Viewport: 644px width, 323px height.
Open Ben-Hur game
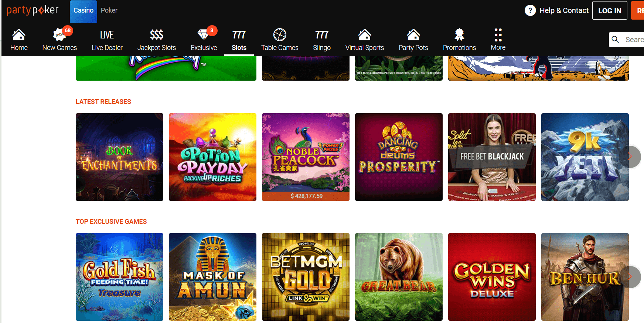click(x=585, y=277)
